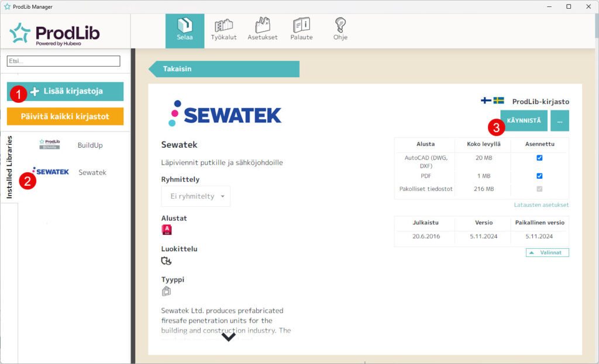Viewport: 599px width, 364px height.
Task: Go back with the Takaisin button
Action: coord(224,69)
